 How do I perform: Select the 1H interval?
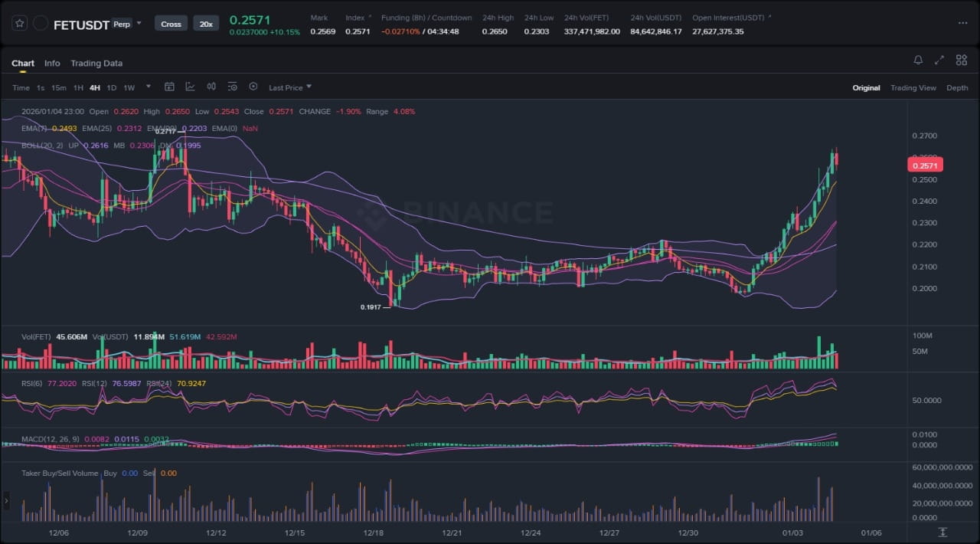pos(78,87)
